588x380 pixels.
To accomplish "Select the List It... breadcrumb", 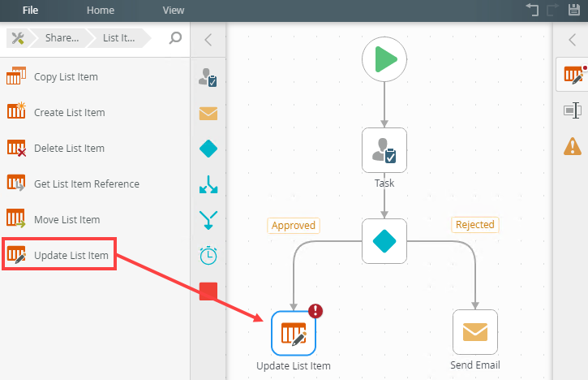I will coord(119,38).
